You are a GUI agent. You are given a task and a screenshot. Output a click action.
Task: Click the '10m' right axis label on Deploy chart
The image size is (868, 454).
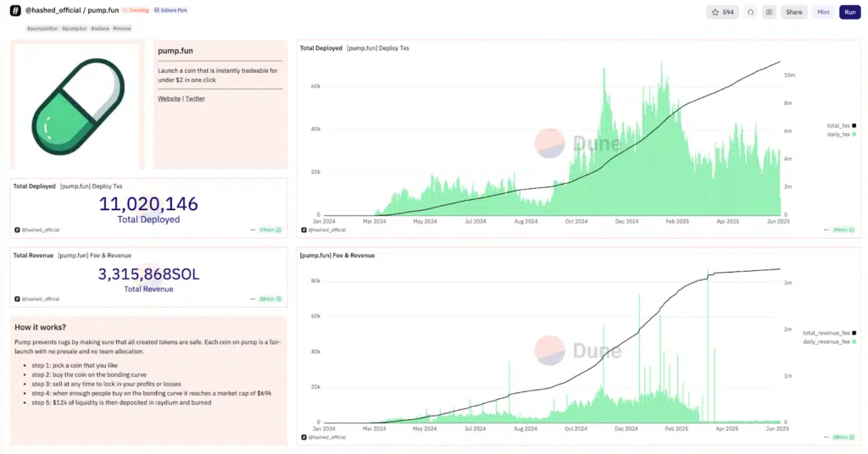pos(789,75)
